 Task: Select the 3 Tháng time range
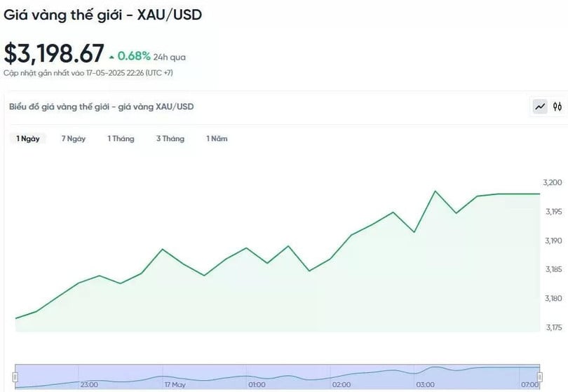(170, 138)
